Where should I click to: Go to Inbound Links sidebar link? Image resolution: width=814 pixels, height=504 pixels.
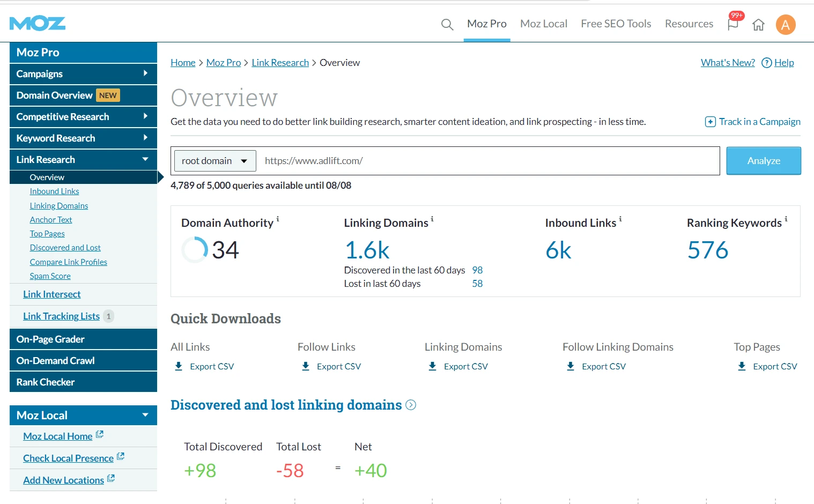(x=54, y=191)
